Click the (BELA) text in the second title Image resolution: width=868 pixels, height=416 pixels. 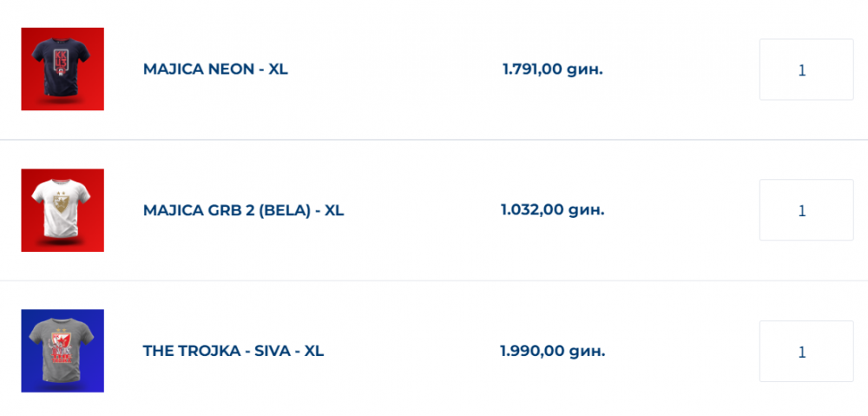[x=284, y=210]
